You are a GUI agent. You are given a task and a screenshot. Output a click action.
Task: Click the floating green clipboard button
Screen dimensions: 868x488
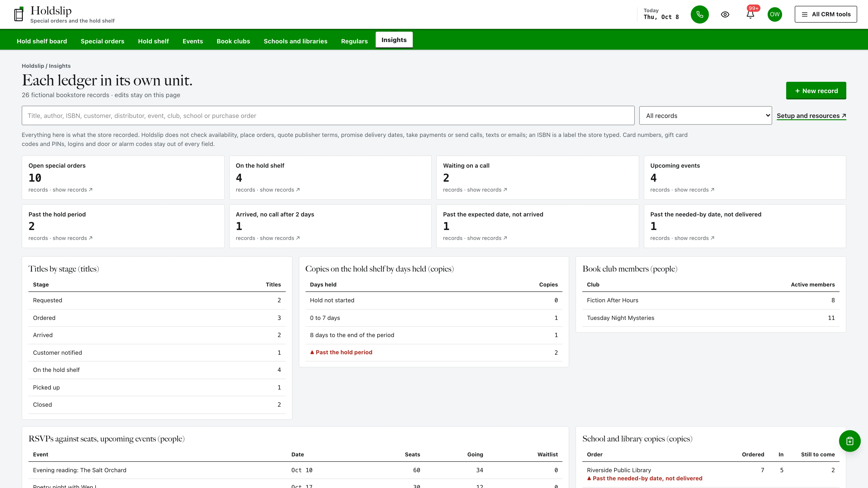[x=849, y=441]
